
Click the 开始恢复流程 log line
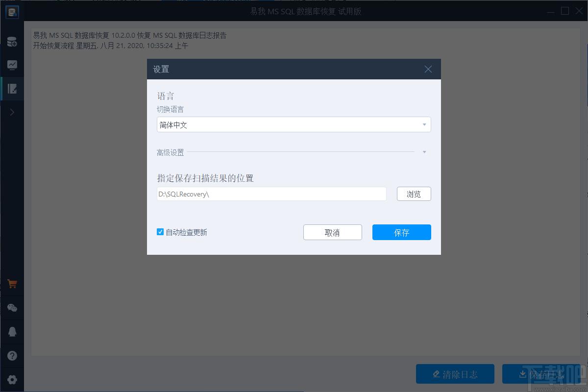[x=111, y=46]
